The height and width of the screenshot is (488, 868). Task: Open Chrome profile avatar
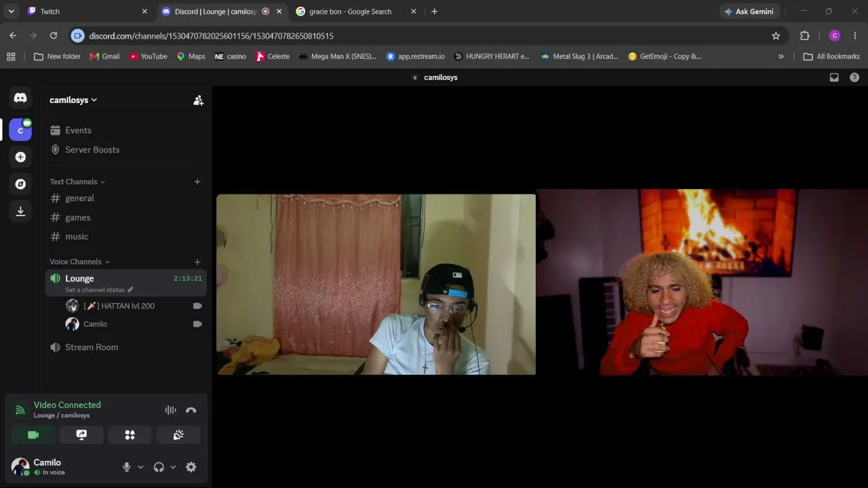(835, 36)
